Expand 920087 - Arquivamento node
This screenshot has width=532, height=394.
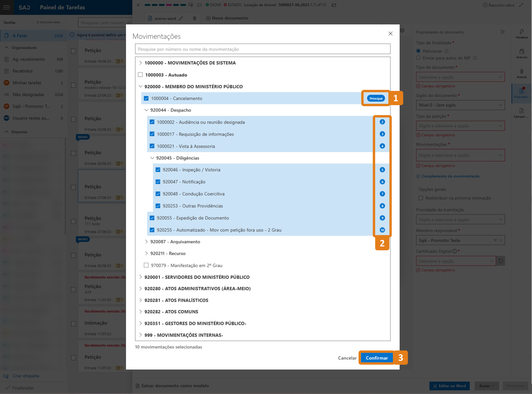click(x=147, y=242)
